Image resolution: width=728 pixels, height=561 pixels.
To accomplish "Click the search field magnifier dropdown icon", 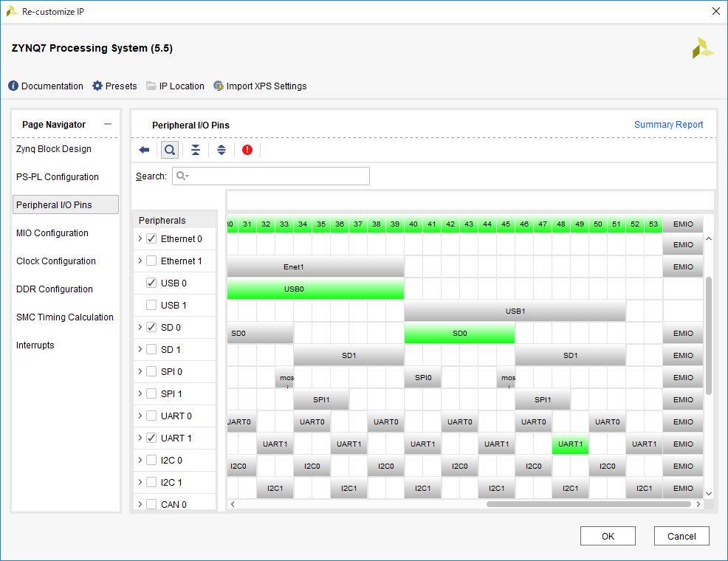I will point(182,176).
